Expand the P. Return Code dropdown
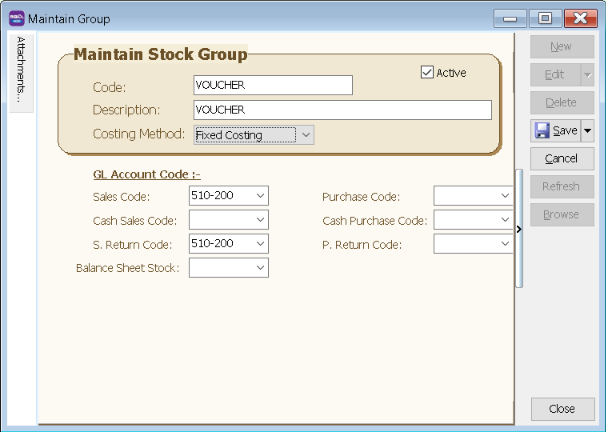The width and height of the screenshot is (606, 432). [504, 244]
